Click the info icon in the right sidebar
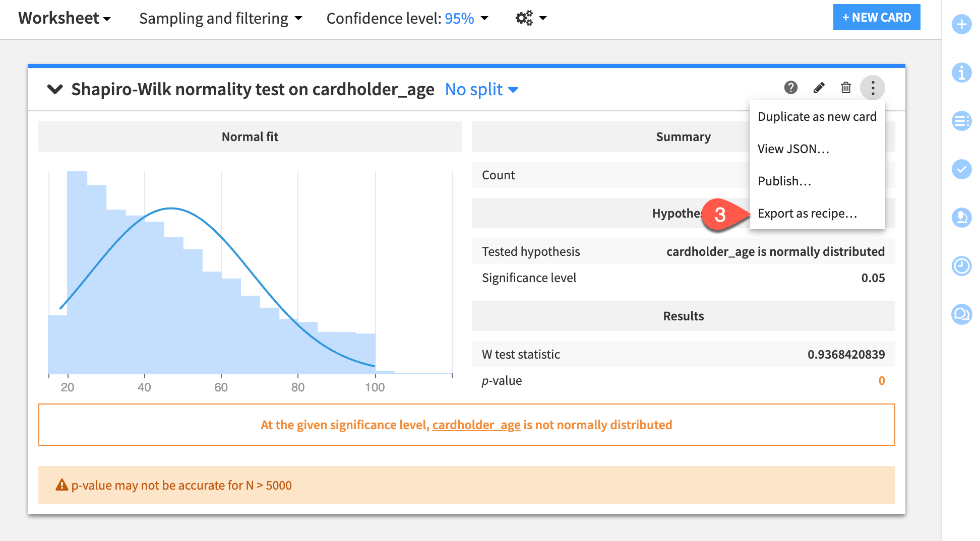This screenshot has width=980, height=541. pyautogui.click(x=962, y=73)
